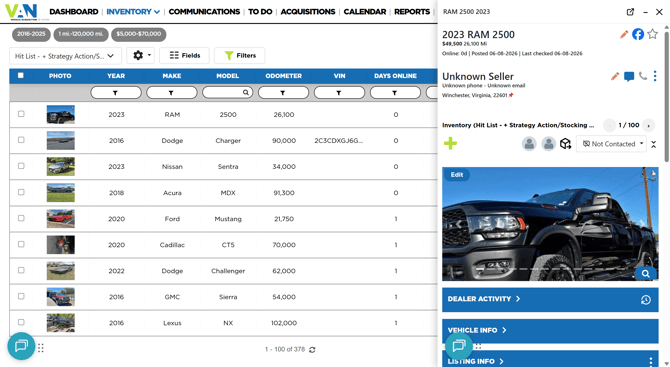Select the second user avatar icon
The height and width of the screenshot is (367, 670).
click(549, 144)
